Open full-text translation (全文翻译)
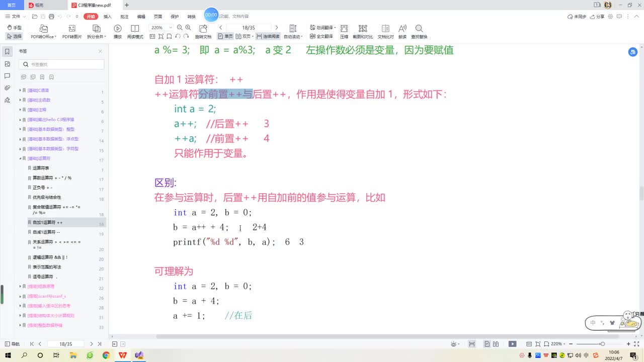644x362 pixels. [x=320, y=36]
